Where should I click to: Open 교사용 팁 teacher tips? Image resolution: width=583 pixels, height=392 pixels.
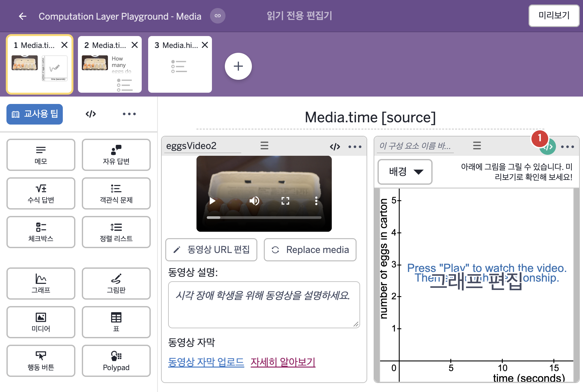[35, 114]
